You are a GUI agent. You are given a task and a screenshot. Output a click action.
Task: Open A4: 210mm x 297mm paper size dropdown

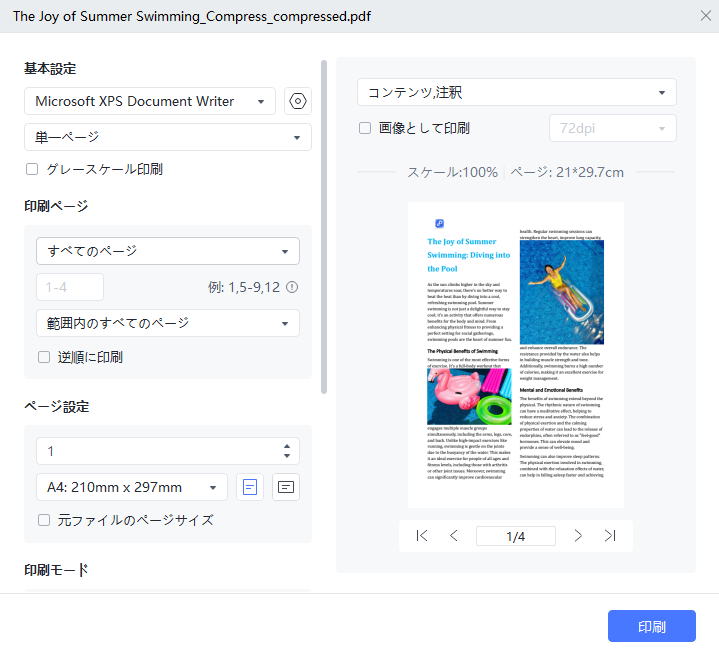(132, 487)
